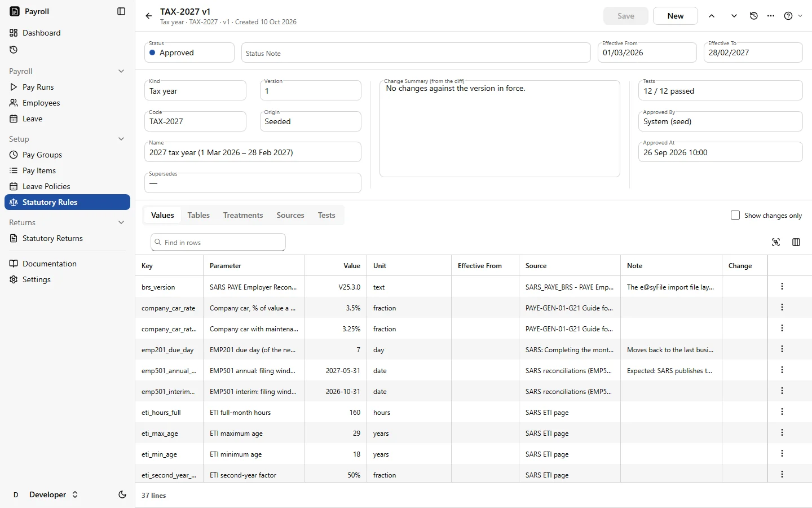Screen dimensions: 812x508
Task: Click the Effective From date field
Action: click(x=647, y=52)
